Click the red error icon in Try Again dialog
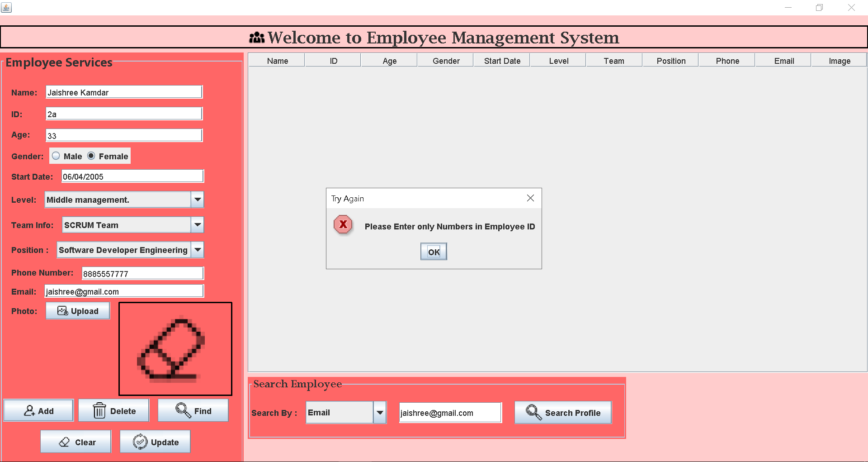The height and width of the screenshot is (462, 868). click(x=343, y=225)
